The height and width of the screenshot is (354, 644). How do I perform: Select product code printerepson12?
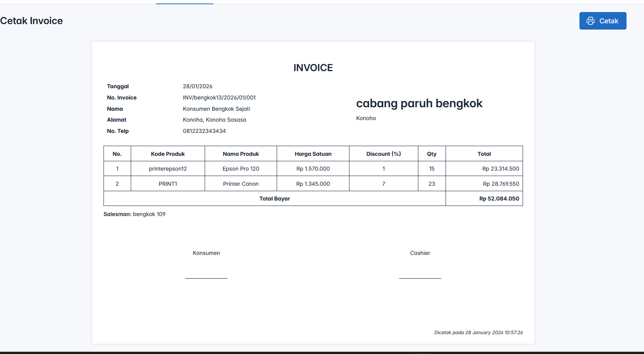pyautogui.click(x=168, y=169)
